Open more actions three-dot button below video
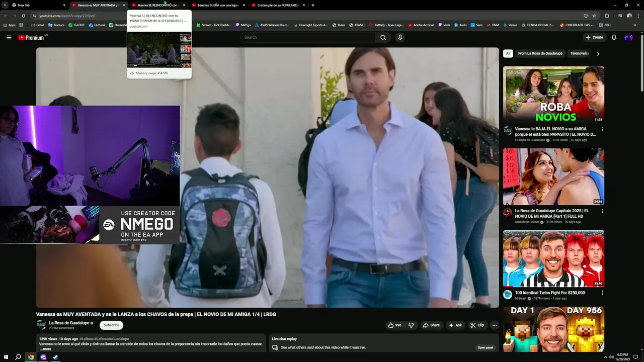The height and width of the screenshot is (362, 644). tap(494, 325)
